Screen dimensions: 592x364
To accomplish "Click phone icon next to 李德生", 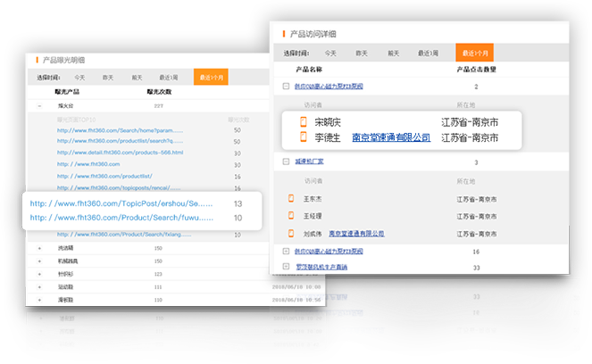I will click(304, 138).
